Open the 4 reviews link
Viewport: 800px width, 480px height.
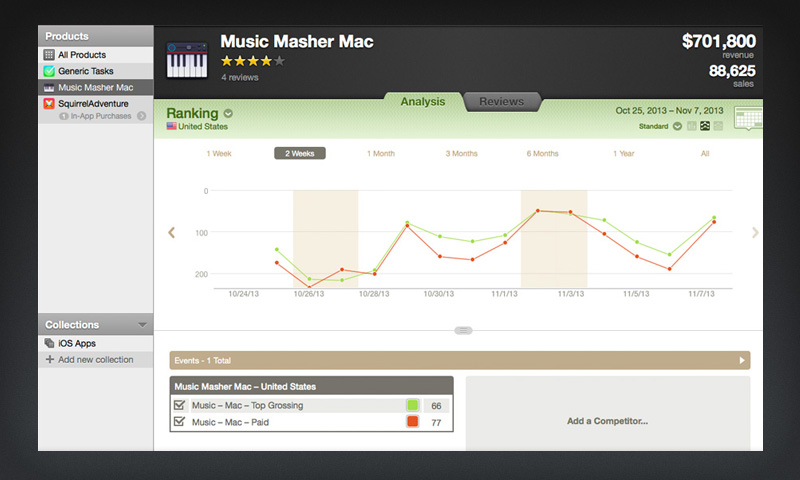240,78
